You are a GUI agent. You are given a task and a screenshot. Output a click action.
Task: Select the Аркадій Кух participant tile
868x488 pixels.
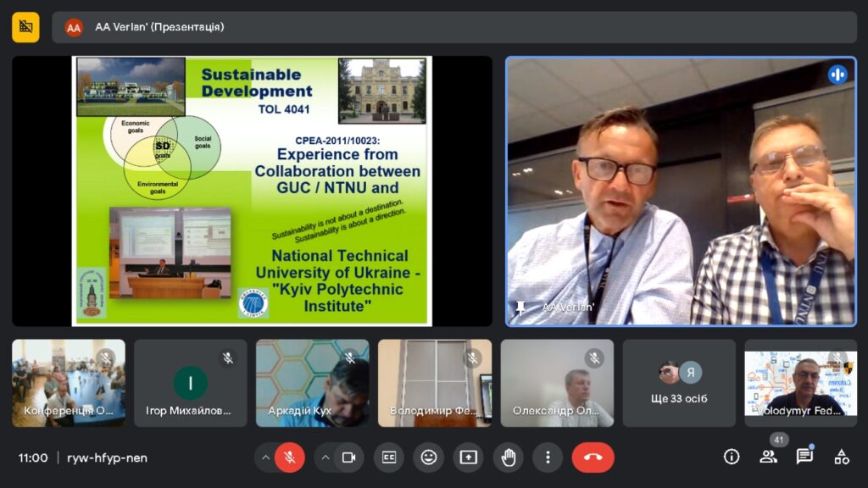click(x=312, y=383)
